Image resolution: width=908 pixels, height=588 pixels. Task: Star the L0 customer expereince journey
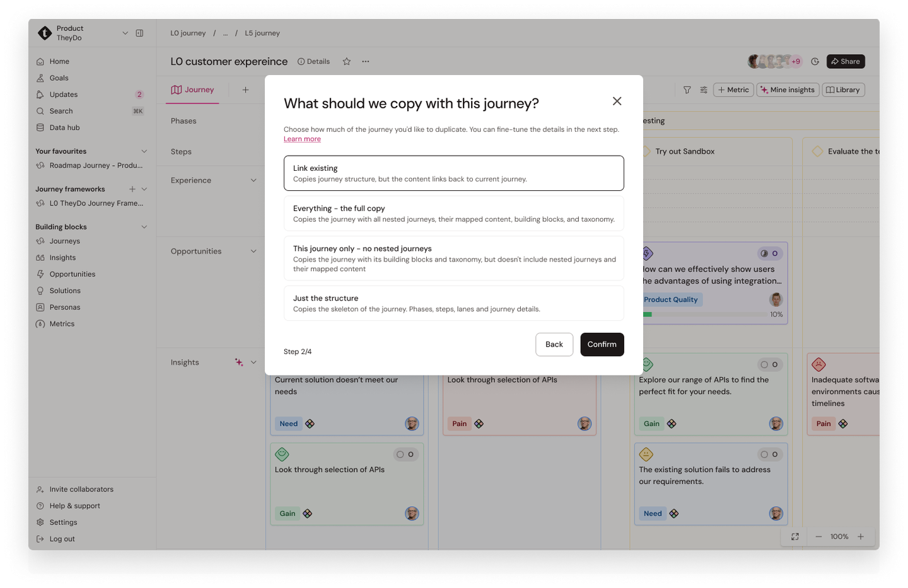[346, 61]
